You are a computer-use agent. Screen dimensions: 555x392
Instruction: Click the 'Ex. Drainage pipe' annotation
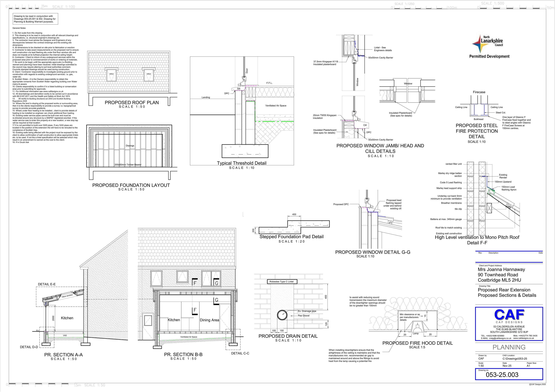click(307, 311)
